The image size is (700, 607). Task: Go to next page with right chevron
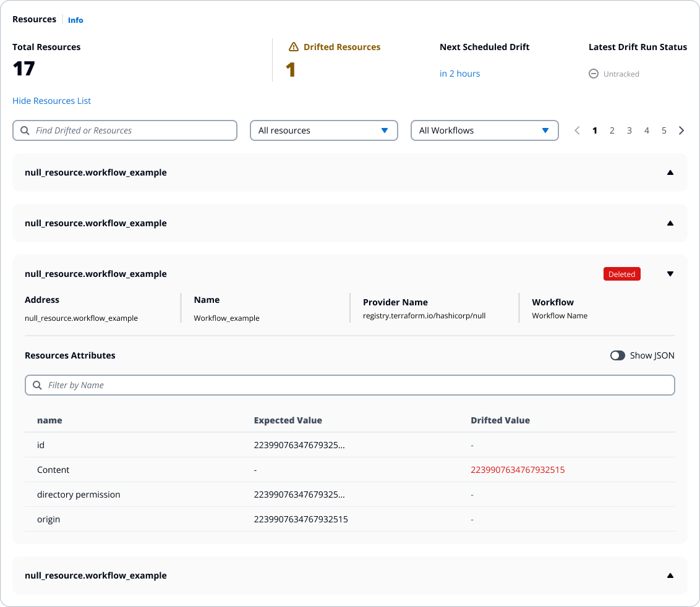(x=681, y=130)
